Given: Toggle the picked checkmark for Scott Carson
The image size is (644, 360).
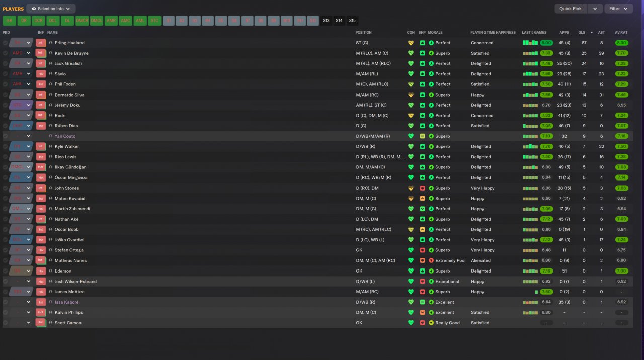Looking at the screenshot, I should pos(5,323).
